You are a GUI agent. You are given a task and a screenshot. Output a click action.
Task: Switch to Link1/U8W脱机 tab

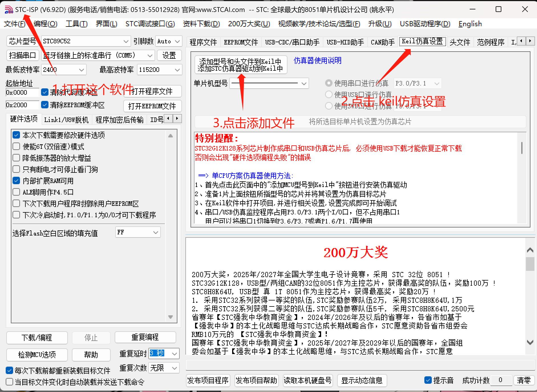[66, 120]
